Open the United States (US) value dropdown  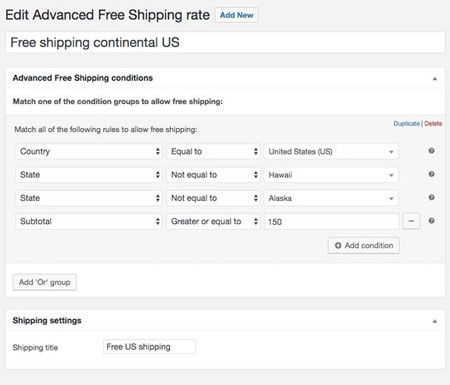pos(331,152)
